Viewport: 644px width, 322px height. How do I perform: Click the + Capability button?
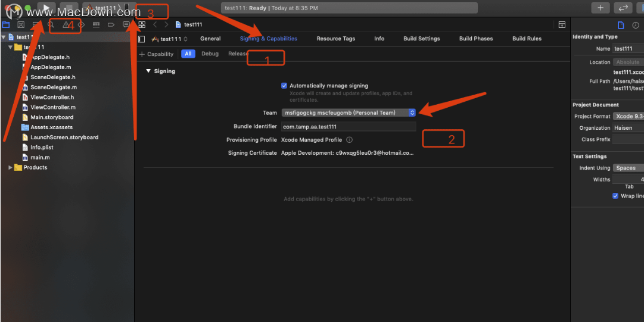pyautogui.click(x=156, y=54)
